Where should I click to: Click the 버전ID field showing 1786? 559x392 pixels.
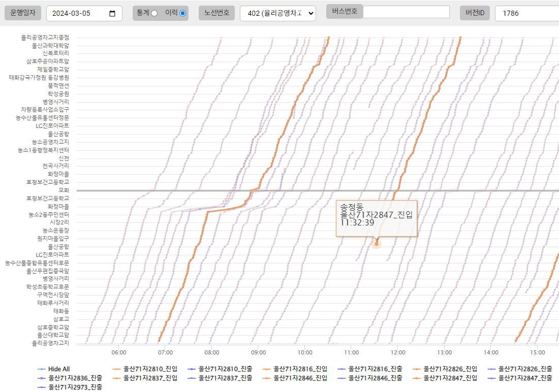tap(526, 13)
